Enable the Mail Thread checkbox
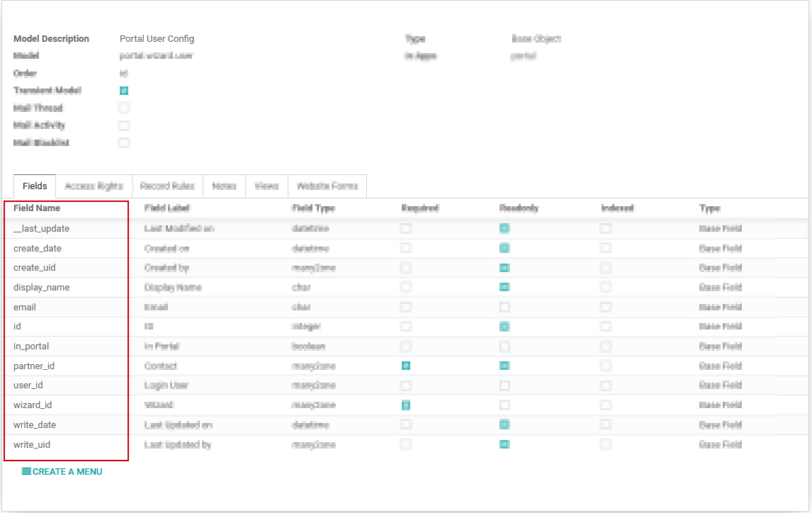Screen dimensions: 812x513 [124, 108]
